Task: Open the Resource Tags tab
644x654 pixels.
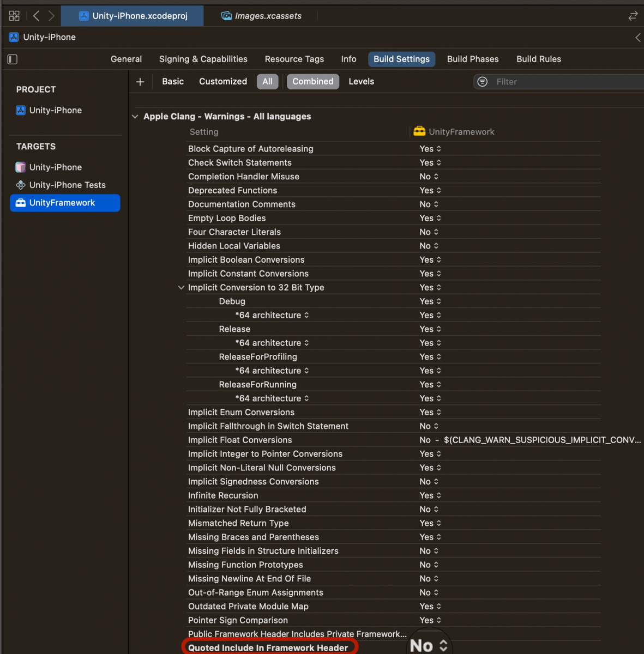Action: point(294,59)
